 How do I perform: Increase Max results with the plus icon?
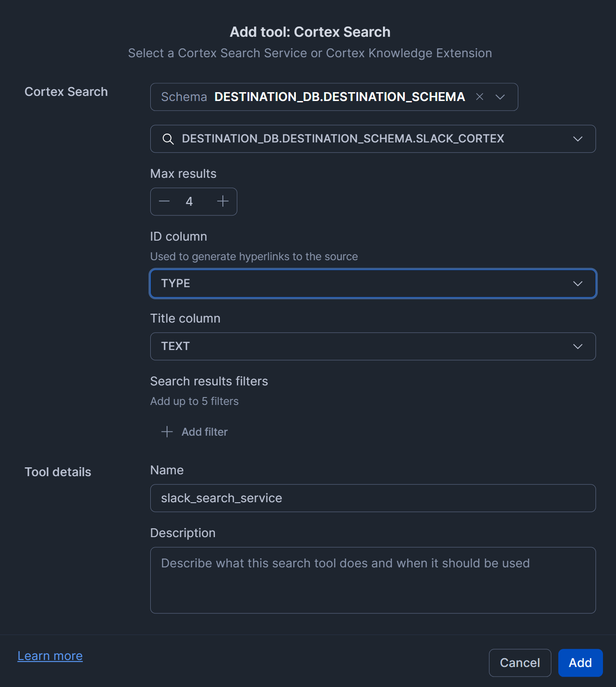pos(223,202)
